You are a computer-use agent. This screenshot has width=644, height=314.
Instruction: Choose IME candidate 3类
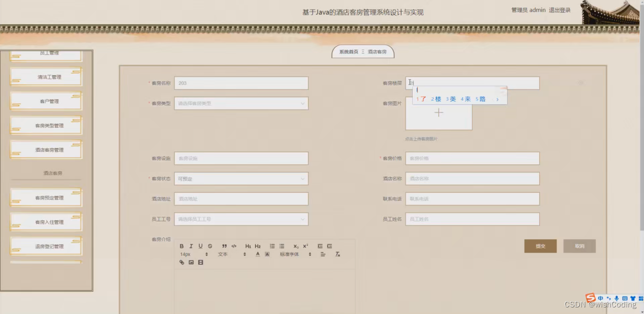451,99
